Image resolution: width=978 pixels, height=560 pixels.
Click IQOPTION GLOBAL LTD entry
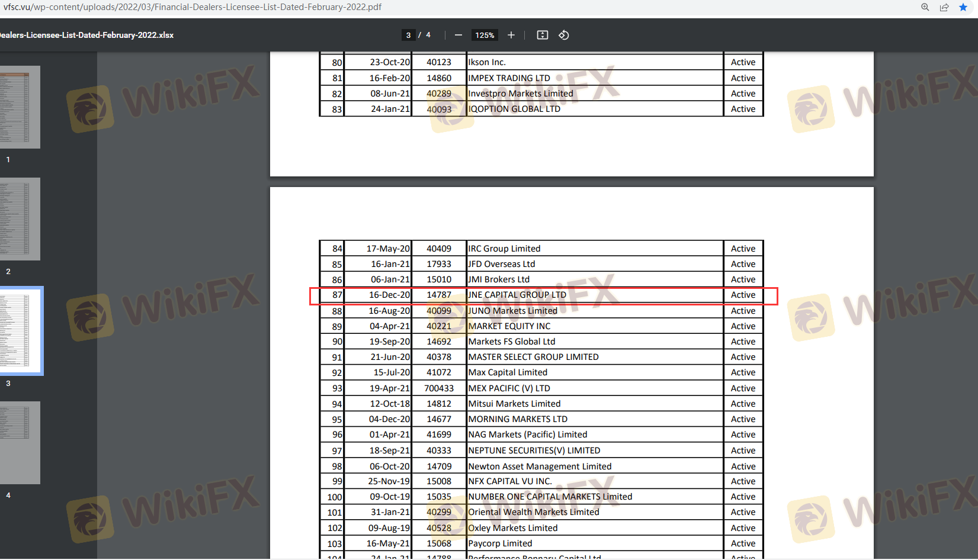514,109
